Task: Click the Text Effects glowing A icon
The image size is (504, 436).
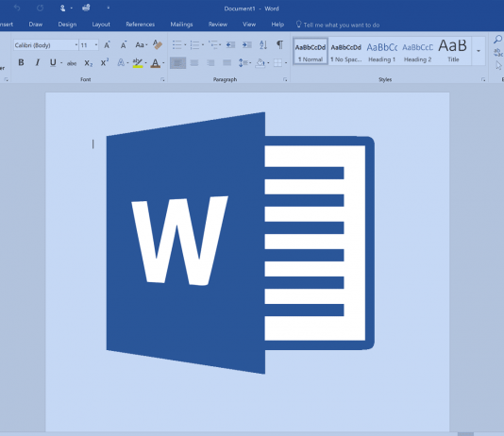Action: tap(121, 62)
